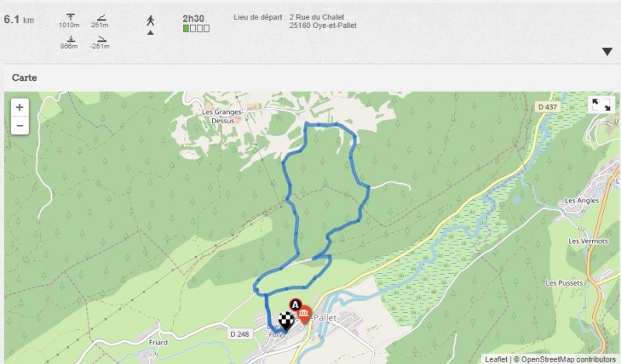Image resolution: width=621 pixels, height=364 pixels.
Task: Click the checkered finish flag marker
Action: click(x=286, y=321)
